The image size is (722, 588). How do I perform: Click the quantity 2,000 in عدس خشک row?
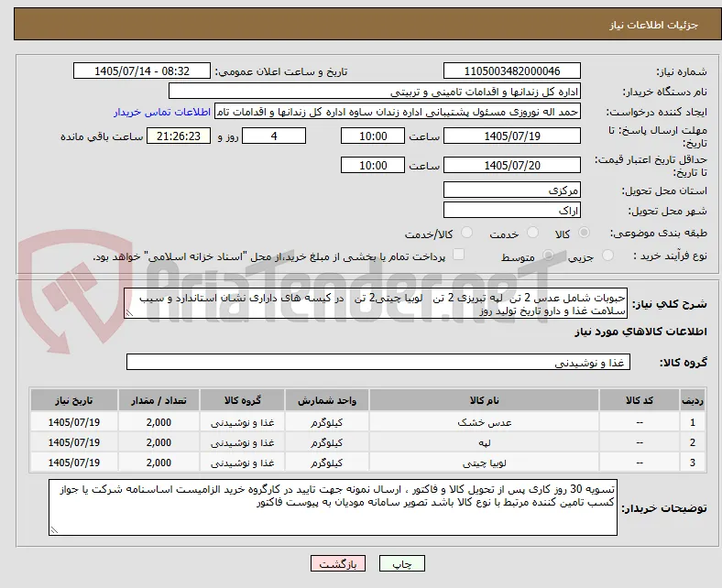pyautogui.click(x=159, y=422)
